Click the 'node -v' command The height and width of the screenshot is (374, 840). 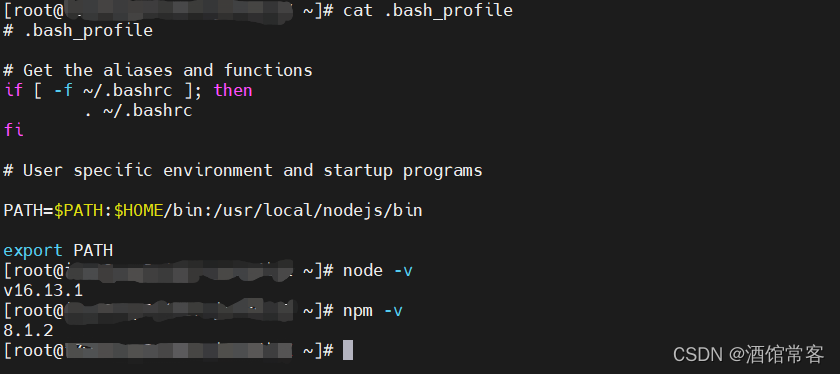[378, 271]
